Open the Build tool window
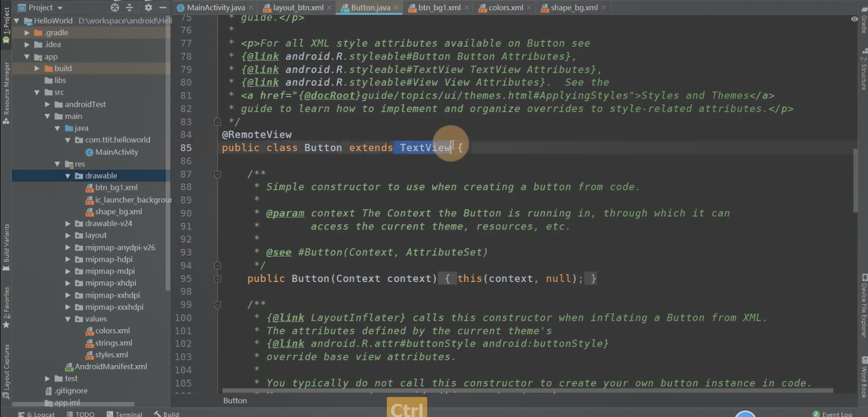This screenshot has width=868, height=417. (166, 414)
